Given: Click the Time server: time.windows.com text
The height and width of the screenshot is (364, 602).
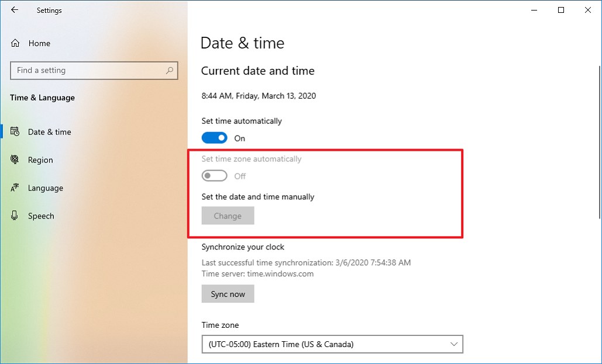Looking at the screenshot, I should (x=257, y=274).
